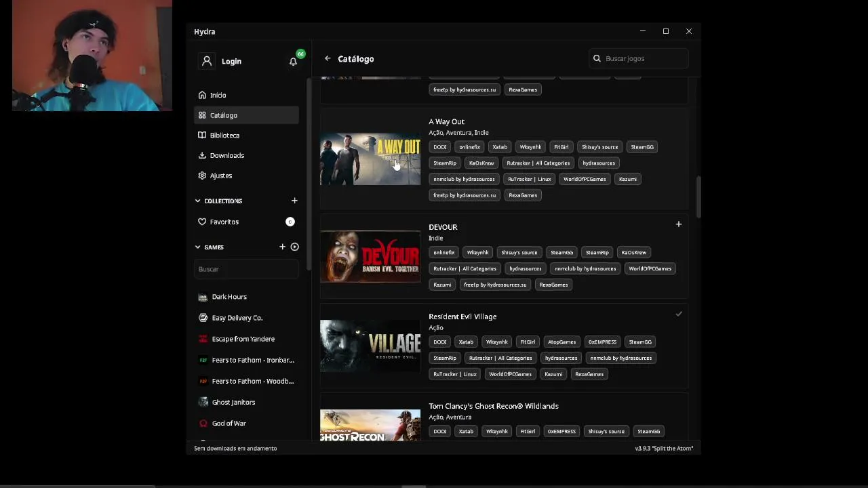Click the Dark Hours game name
Screen dimensions: 868x488
(229, 297)
